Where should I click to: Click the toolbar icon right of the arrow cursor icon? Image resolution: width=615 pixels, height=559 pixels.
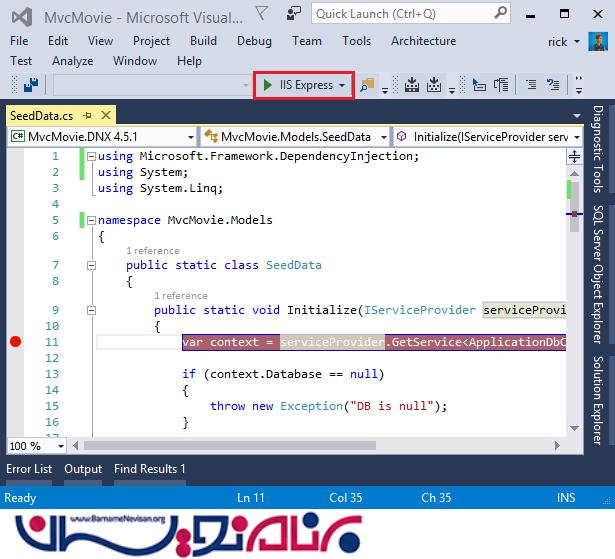tap(501, 85)
